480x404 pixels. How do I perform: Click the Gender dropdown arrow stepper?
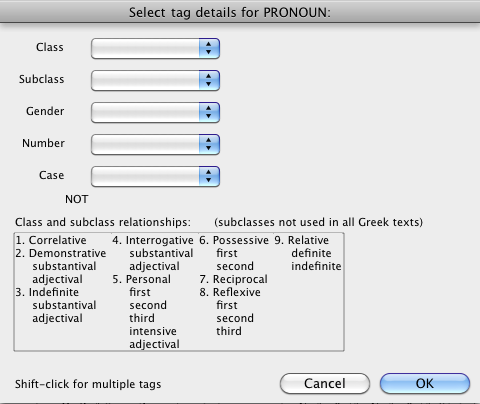pyautogui.click(x=209, y=113)
